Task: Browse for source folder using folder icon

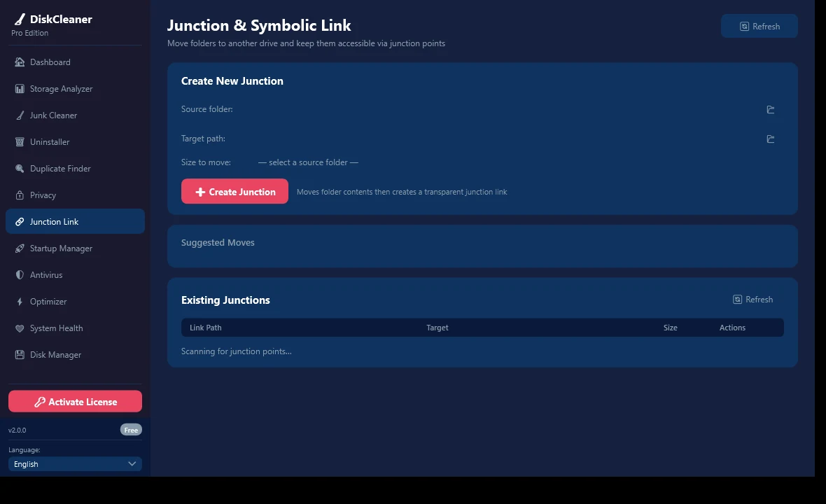Action: point(770,109)
